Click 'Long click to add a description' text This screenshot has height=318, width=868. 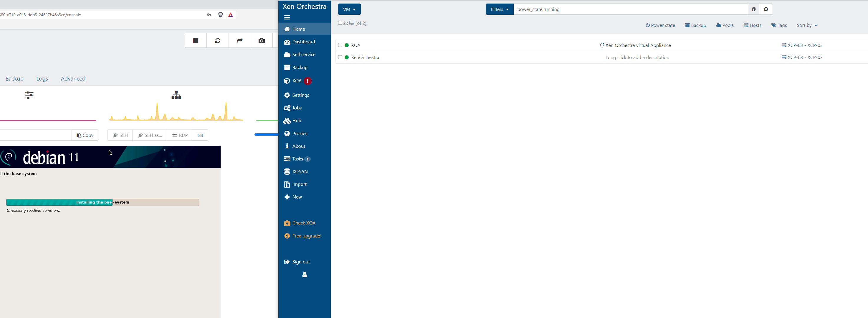637,58
